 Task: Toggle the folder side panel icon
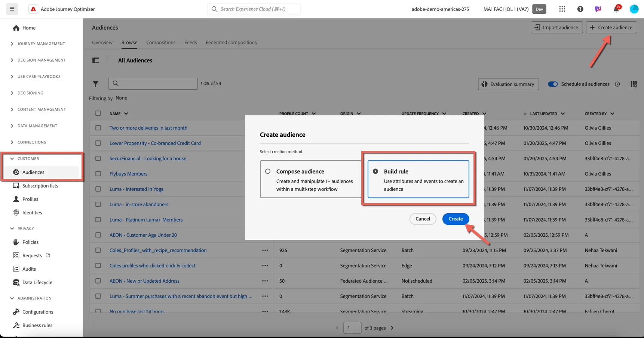[96, 60]
